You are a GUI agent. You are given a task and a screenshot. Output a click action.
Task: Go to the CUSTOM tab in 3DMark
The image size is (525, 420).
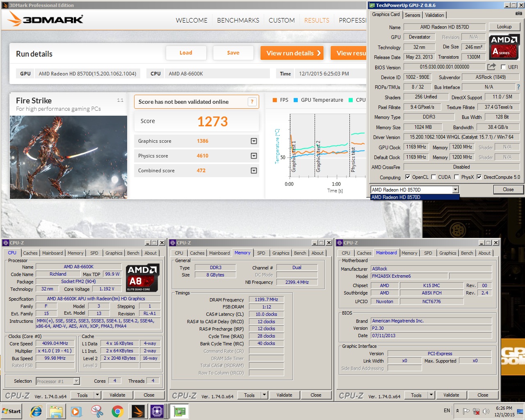281,20
